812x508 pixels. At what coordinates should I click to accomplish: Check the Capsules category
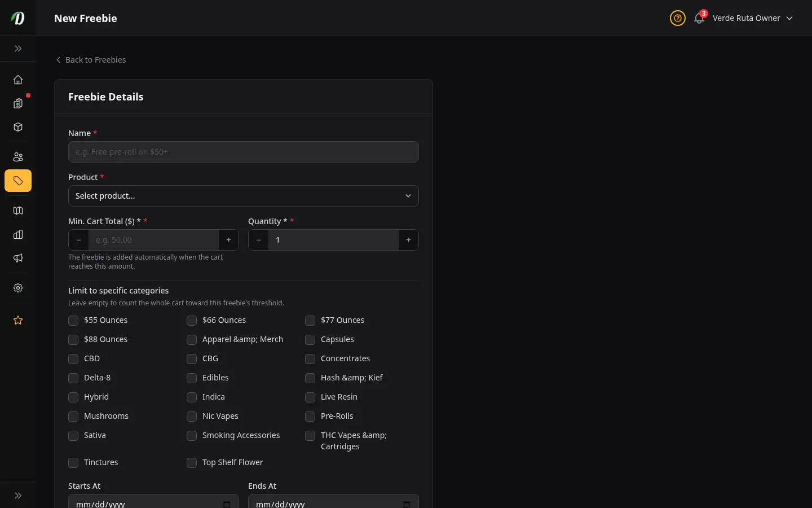[310, 340]
